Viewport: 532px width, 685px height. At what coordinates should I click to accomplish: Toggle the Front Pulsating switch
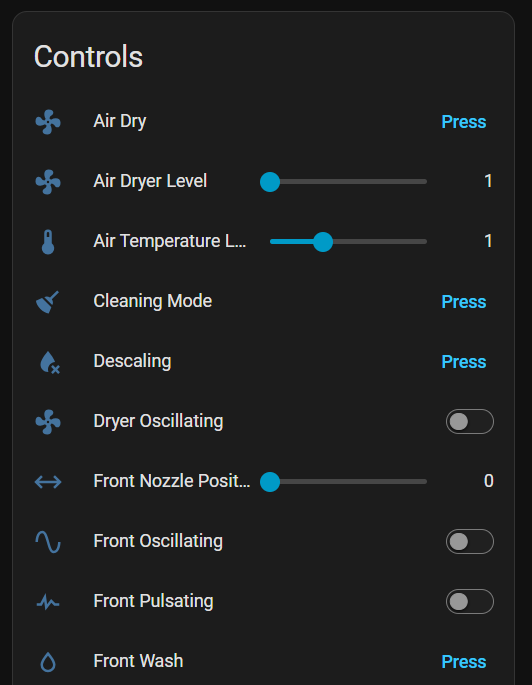coord(470,602)
